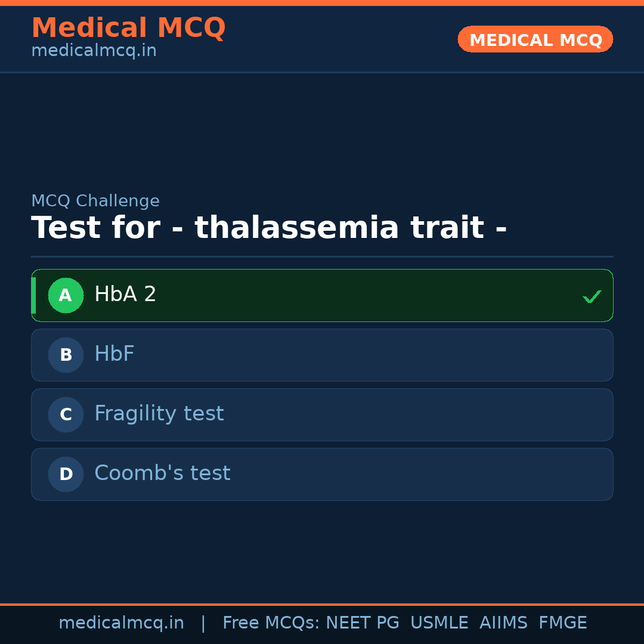Visit medicalmcq.in link under the header title
644x644 pixels.
tap(94, 51)
